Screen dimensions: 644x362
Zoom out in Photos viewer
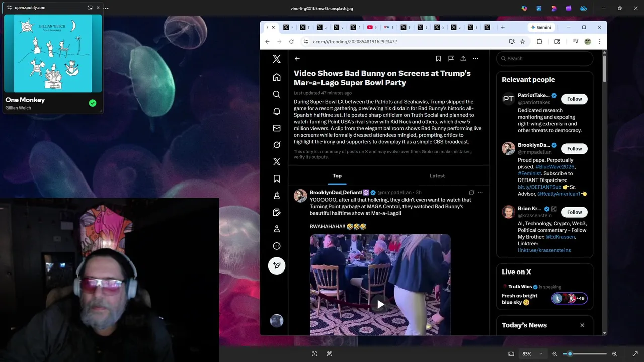click(x=555, y=354)
